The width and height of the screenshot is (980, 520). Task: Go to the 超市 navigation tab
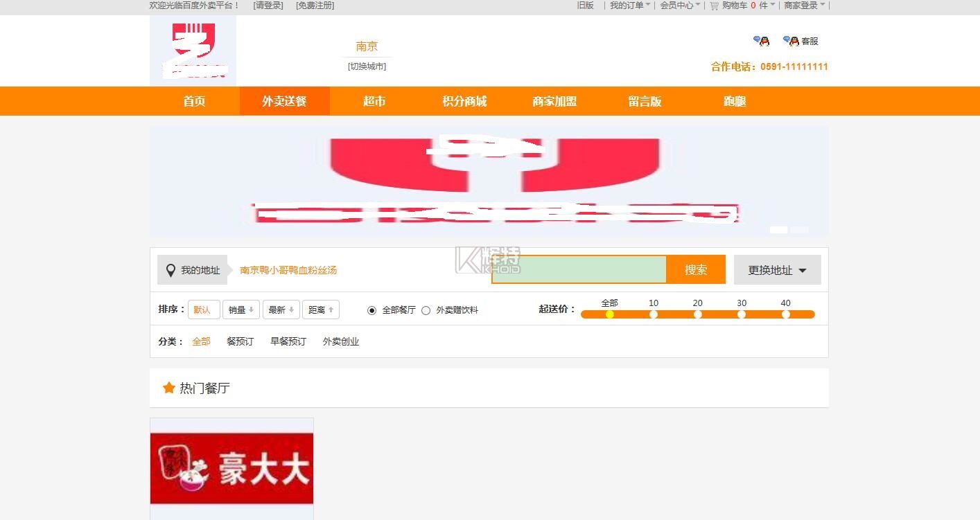pyautogui.click(x=374, y=101)
